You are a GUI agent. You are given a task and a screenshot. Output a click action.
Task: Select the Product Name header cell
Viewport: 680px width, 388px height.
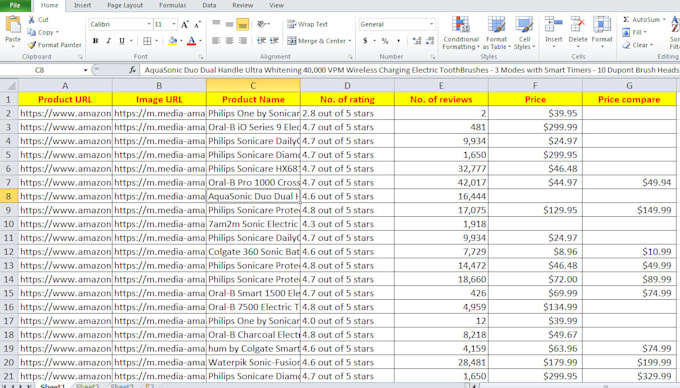tap(253, 99)
